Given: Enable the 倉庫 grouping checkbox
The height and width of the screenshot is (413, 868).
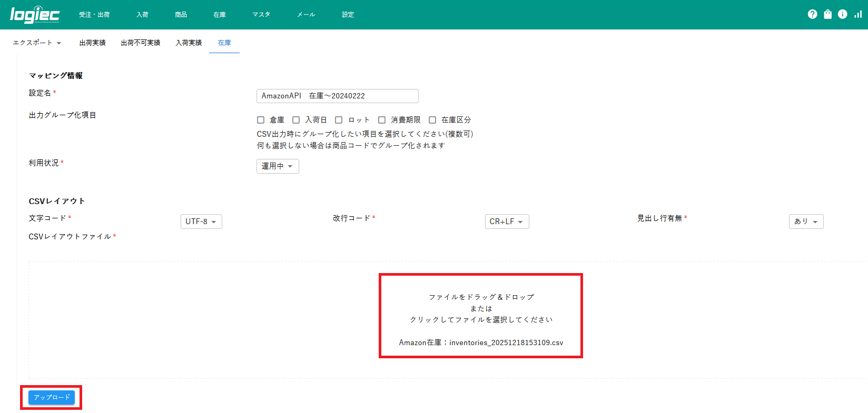Looking at the screenshot, I should coord(261,120).
